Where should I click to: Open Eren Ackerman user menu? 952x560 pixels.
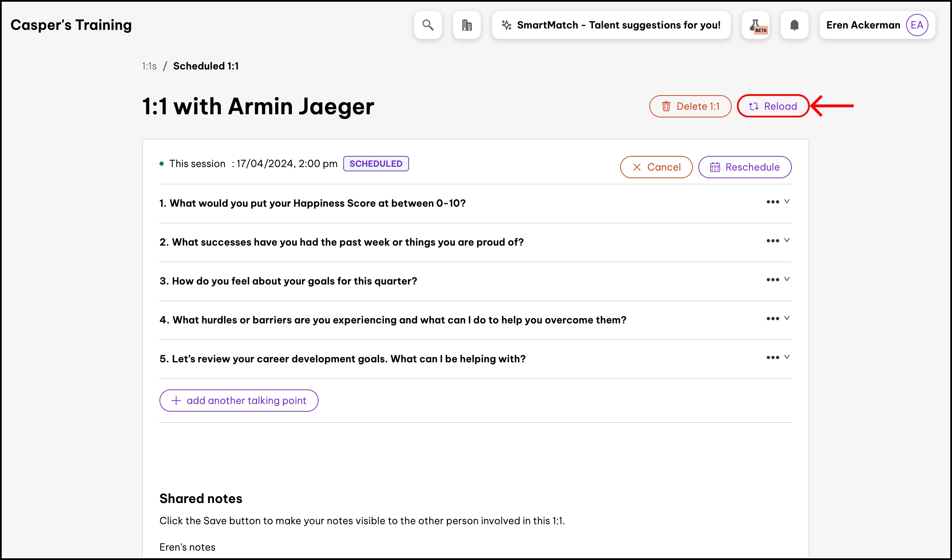click(x=863, y=25)
